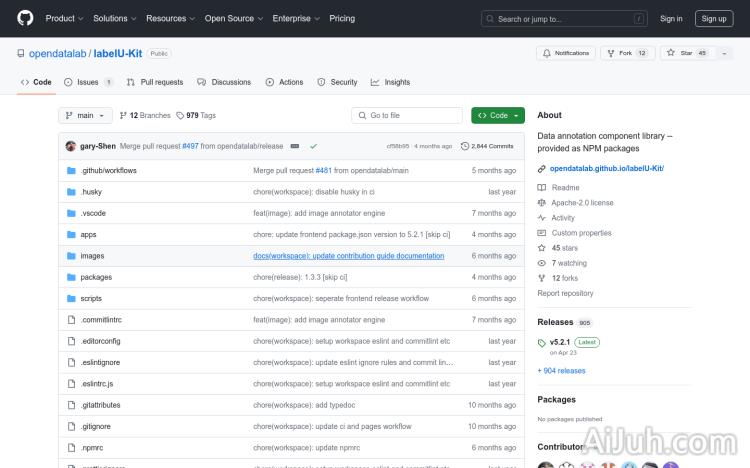750x468 pixels.
Task: Click the .github/workflows folder icon
Action: coord(71,171)
